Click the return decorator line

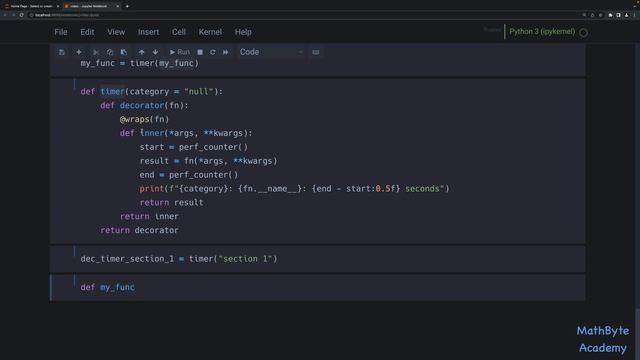tap(140, 230)
